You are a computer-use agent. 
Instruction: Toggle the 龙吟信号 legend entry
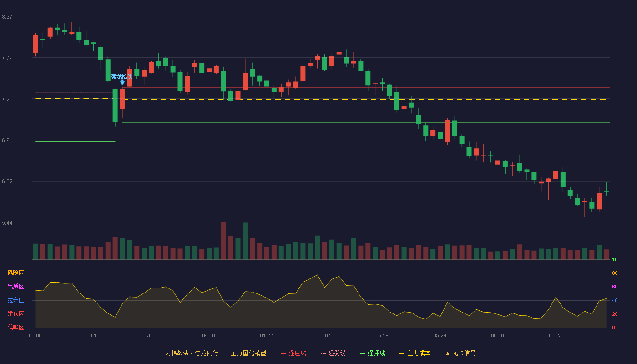pyautogui.click(x=460, y=353)
